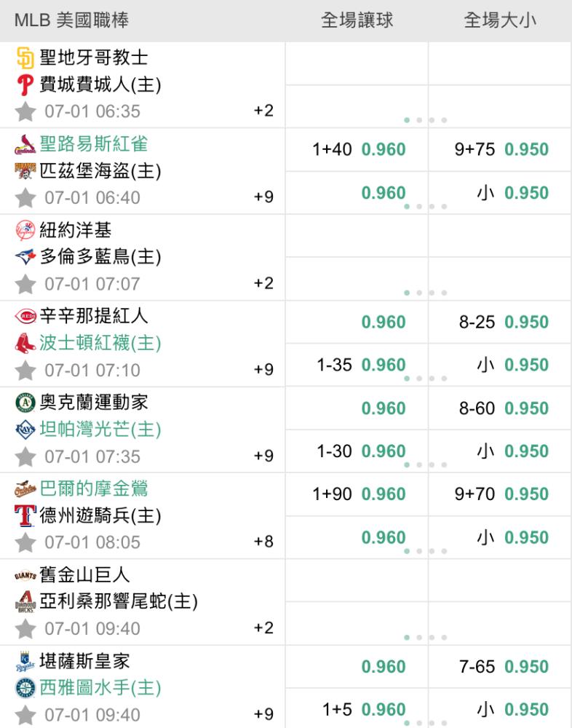Click the Boston Red Sox logo
The height and width of the screenshot is (728, 572).
click(25, 343)
